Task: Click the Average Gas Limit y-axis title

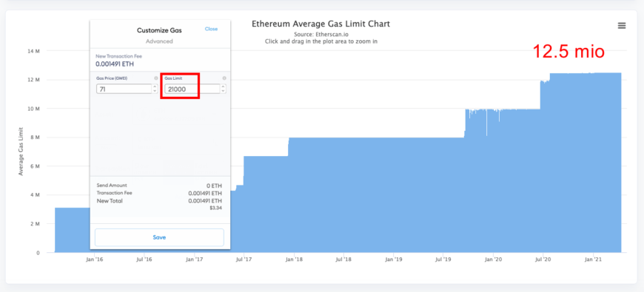Action: [x=21, y=152]
